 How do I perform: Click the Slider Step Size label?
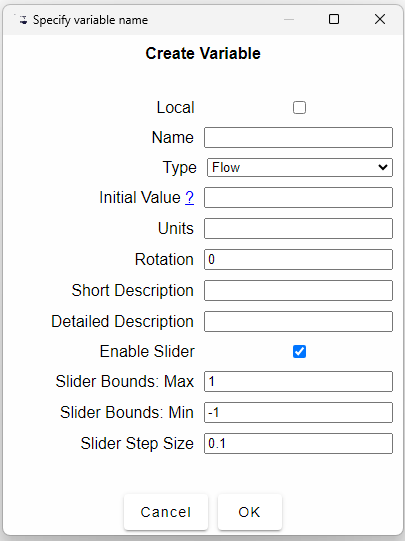[x=137, y=444]
